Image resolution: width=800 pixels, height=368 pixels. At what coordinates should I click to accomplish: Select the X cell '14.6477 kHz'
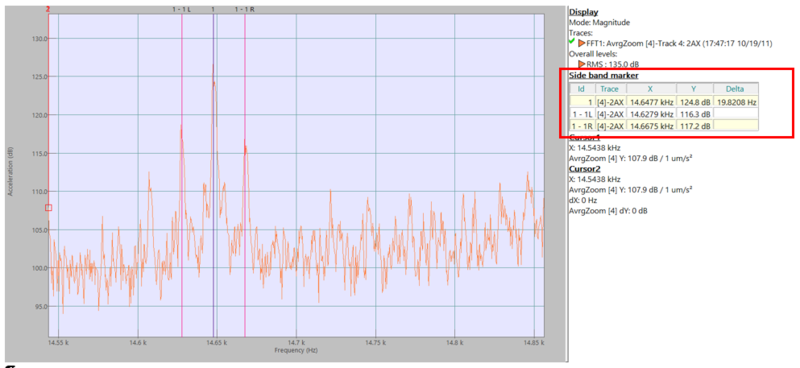[651, 102]
